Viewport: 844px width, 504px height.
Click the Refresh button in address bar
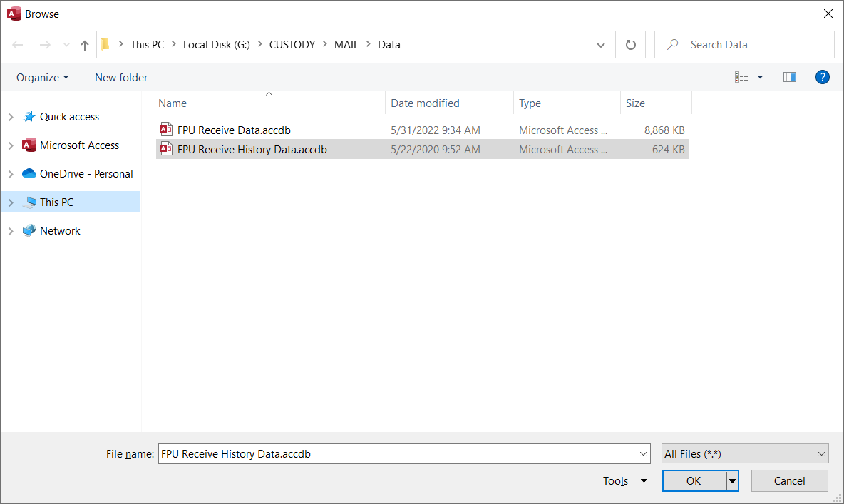tap(630, 45)
